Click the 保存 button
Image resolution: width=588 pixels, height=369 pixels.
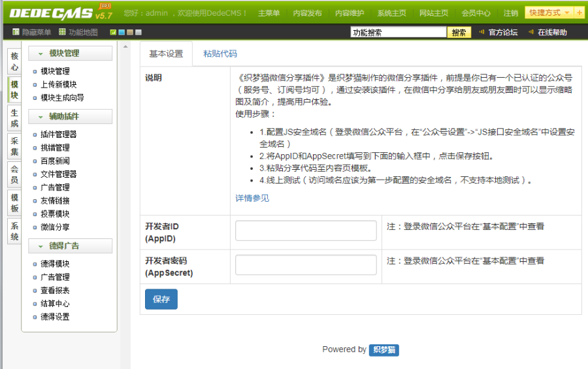[x=161, y=299]
